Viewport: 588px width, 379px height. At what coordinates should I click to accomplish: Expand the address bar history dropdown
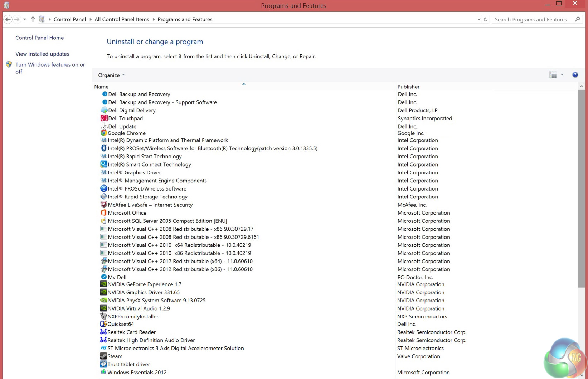[479, 19]
